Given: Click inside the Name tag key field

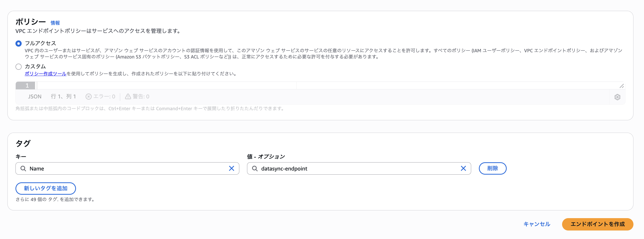Looking at the screenshot, I should pos(116,168).
